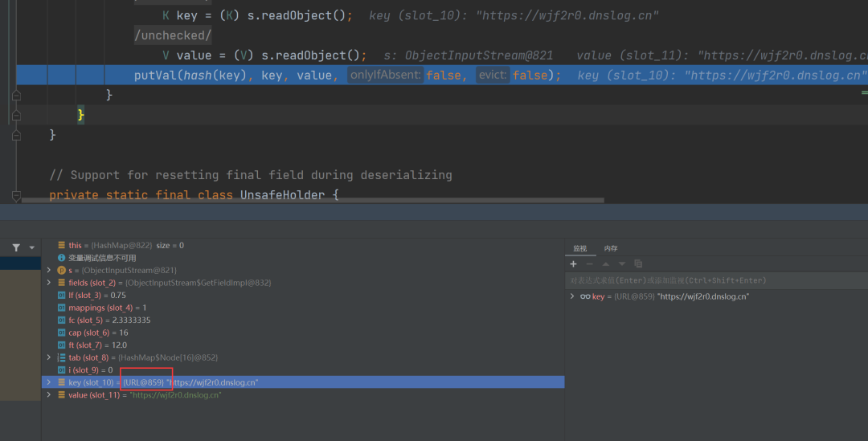Click the primitive icon beside i (slot_9)
The width and height of the screenshot is (868, 441).
61,370
